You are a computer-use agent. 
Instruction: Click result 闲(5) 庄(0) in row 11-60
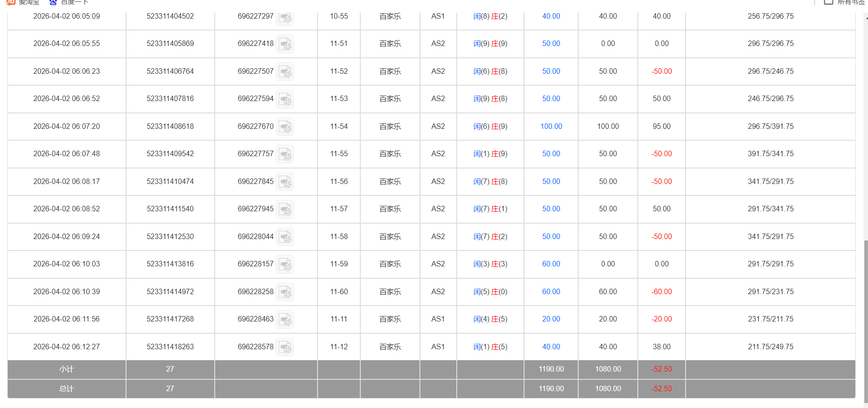[490, 292]
